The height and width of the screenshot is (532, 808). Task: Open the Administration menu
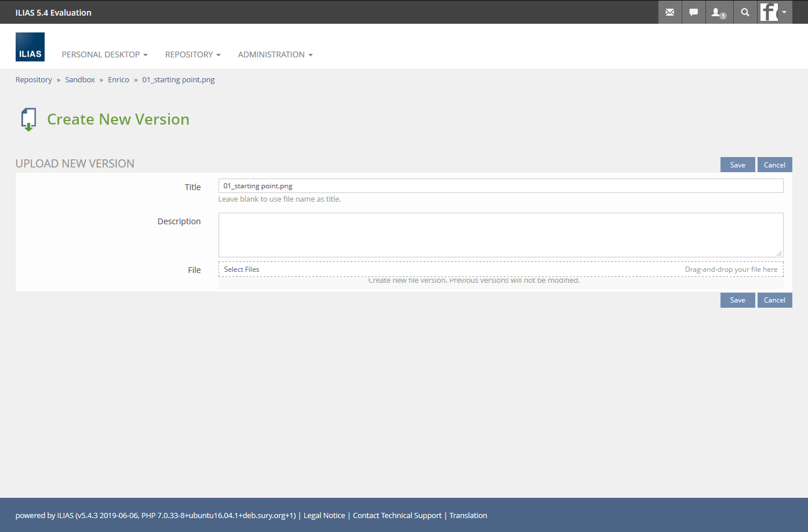pos(275,54)
